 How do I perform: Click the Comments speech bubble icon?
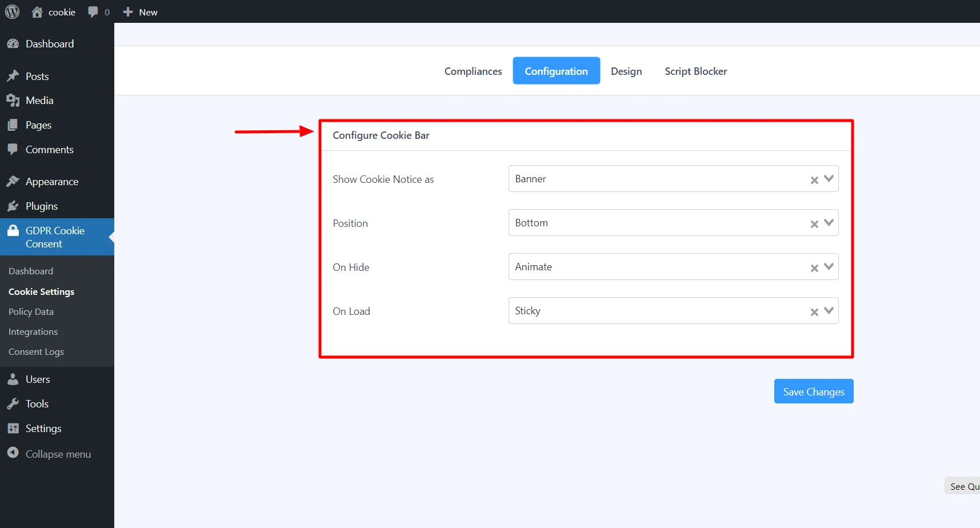[14, 149]
